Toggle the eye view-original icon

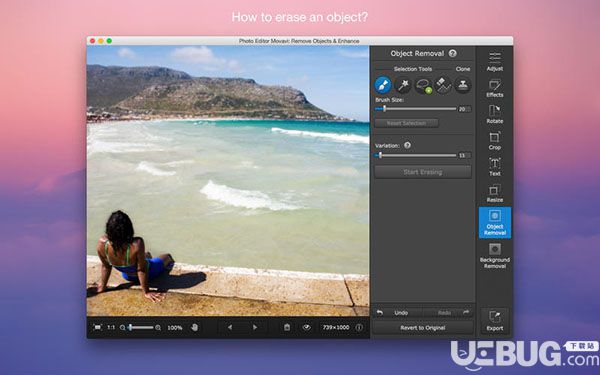pos(307,328)
